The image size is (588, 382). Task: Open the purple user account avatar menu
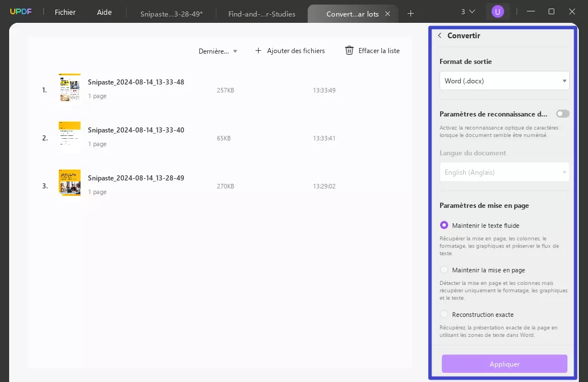(x=497, y=11)
